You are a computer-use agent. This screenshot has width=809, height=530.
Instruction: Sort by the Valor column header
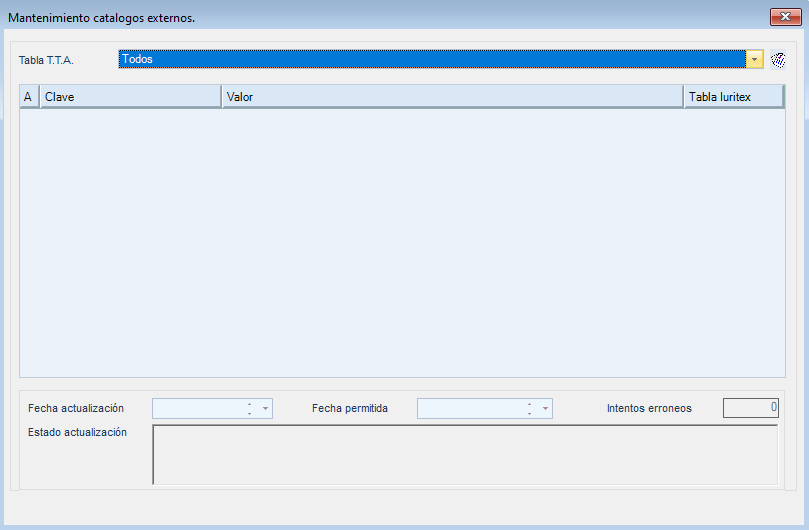click(x=452, y=97)
